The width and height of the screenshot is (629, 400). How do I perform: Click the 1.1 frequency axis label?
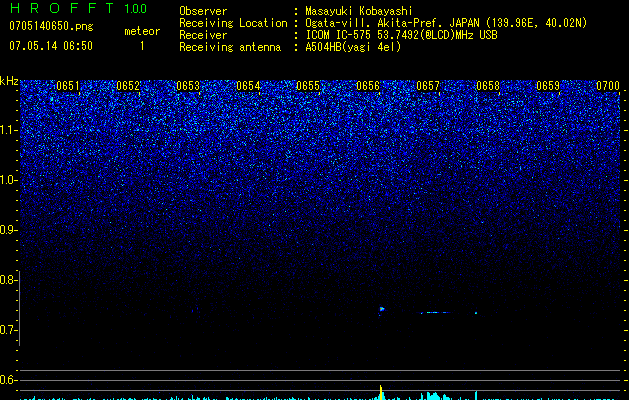(x=8, y=130)
